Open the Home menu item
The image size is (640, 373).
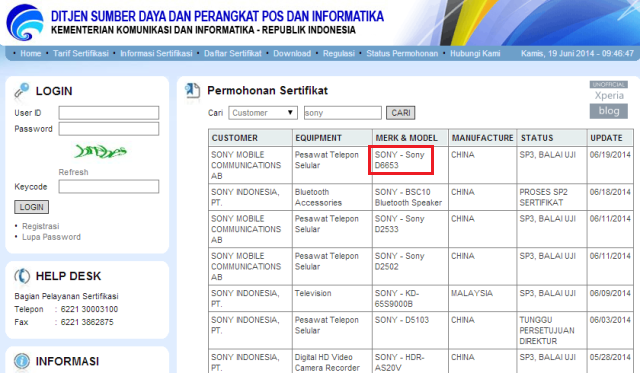[31, 53]
